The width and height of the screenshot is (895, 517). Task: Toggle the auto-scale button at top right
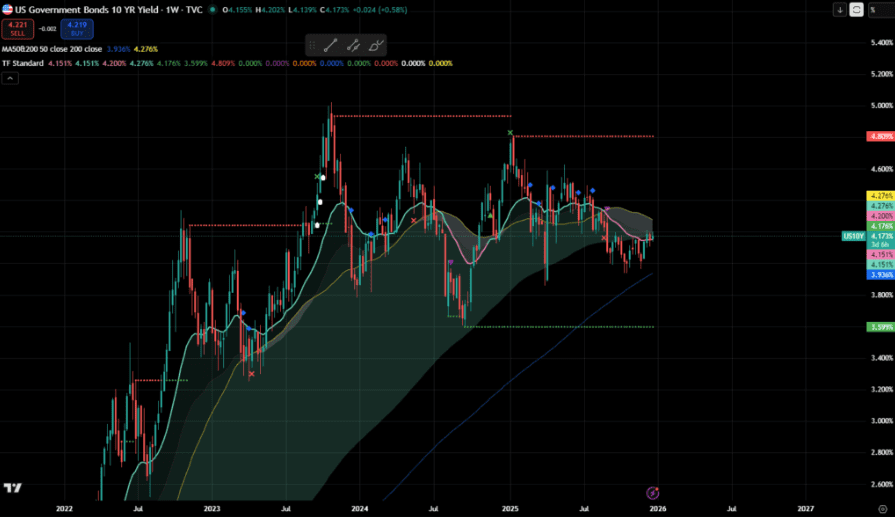[857, 10]
